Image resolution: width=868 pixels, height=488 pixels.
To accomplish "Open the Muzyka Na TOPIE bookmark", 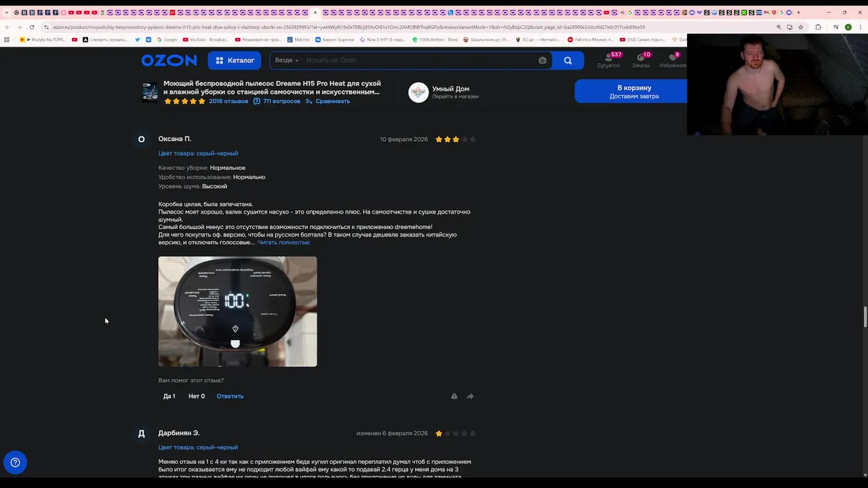I will (43, 39).
